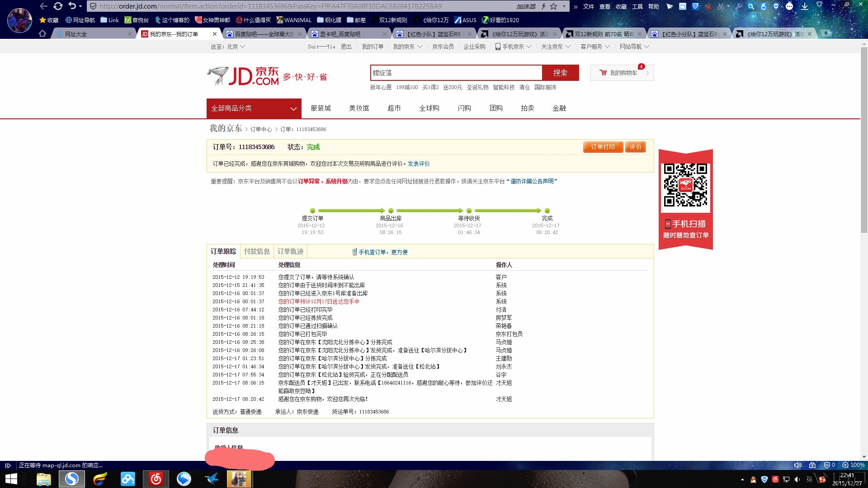Open the 文件 menu

[588, 6]
